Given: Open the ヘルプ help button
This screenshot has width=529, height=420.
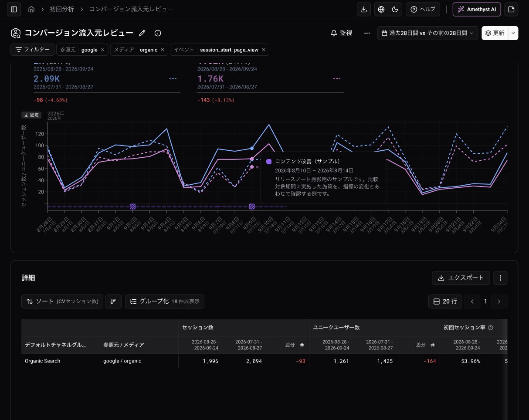Looking at the screenshot, I should pyautogui.click(x=423, y=9).
